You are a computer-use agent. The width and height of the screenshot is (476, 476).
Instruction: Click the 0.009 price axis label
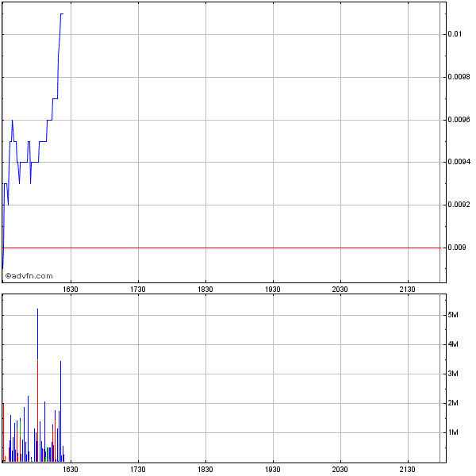[x=457, y=248]
